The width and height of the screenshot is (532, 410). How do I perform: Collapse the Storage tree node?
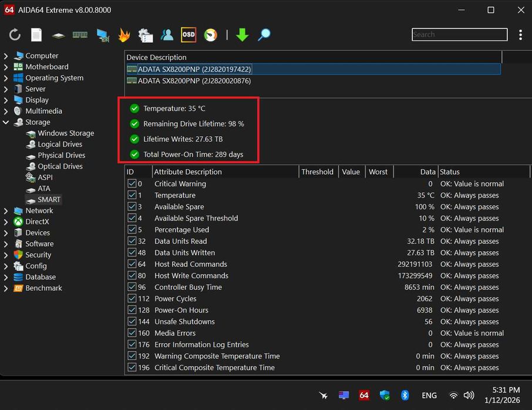pyautogui.click(x=6, y=122)
